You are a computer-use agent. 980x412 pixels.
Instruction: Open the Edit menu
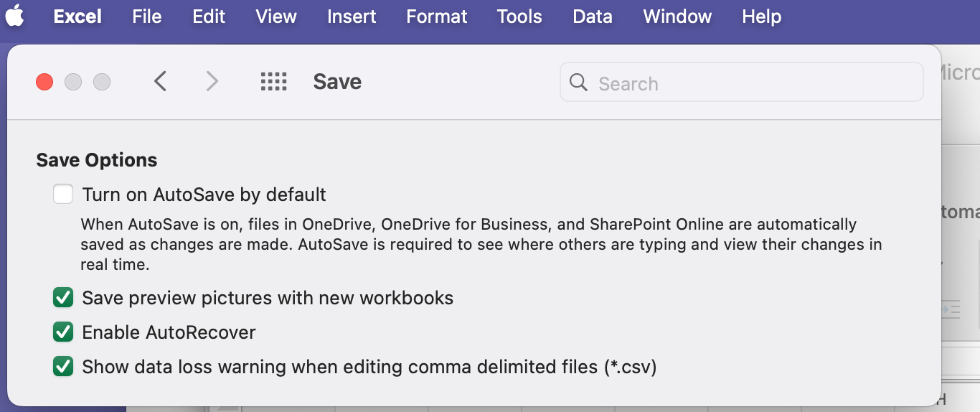pos(209,16)
